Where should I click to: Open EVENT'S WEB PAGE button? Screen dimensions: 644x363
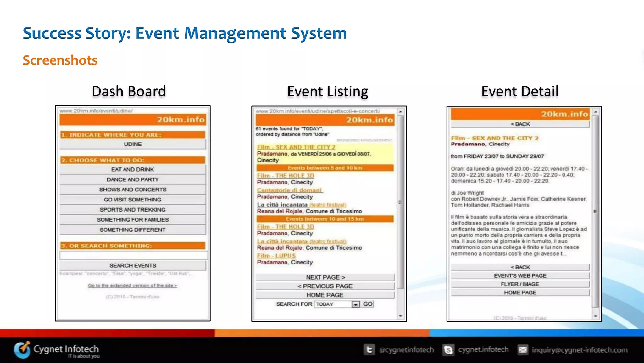tap(520, 276)
